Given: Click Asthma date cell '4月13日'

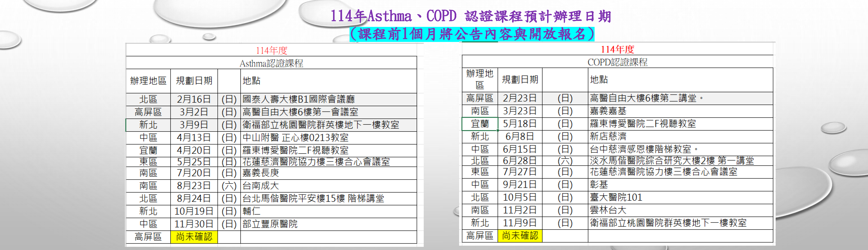Looking at the screenshot, I should coord(194,138).
